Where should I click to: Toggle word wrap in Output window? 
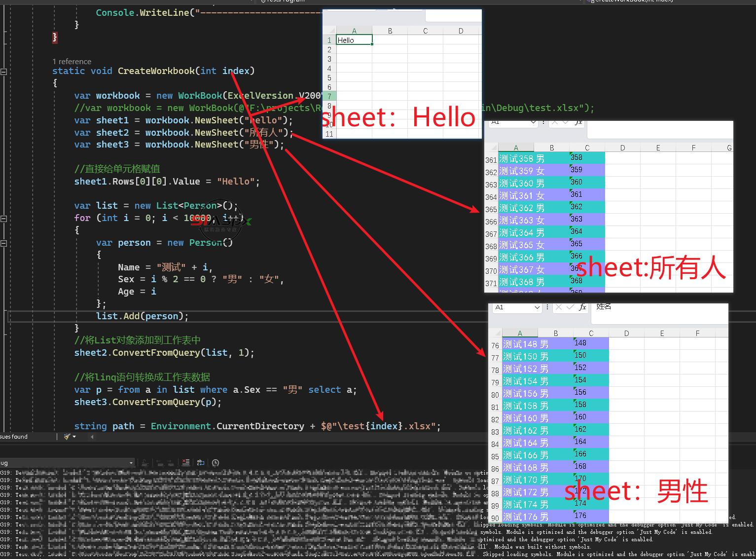pos(200,462)
